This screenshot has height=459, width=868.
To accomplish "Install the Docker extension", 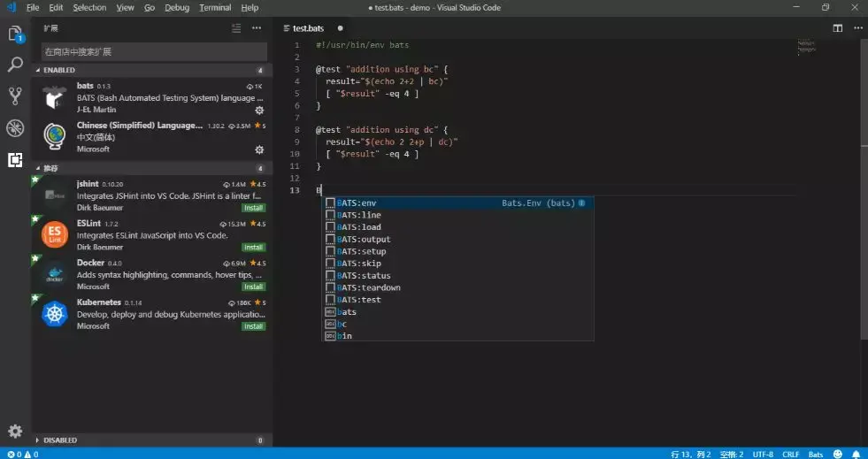I will pos(254,287).
